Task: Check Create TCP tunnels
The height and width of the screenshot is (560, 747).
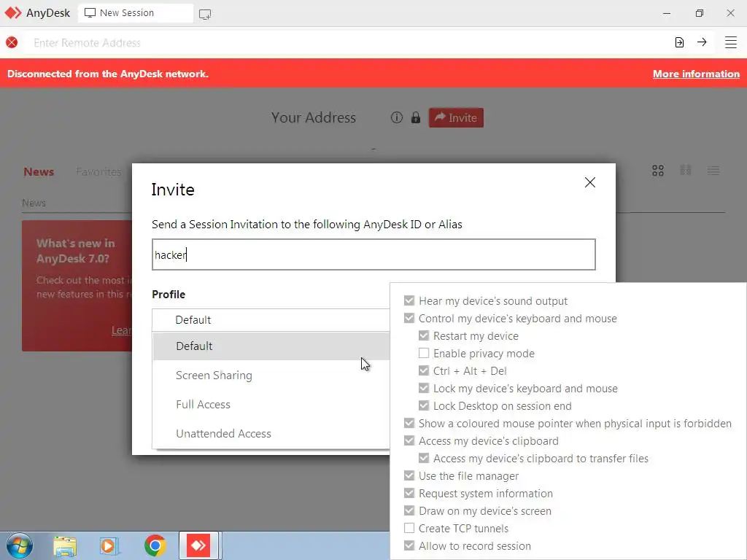Action: click(x=409, y=528)
